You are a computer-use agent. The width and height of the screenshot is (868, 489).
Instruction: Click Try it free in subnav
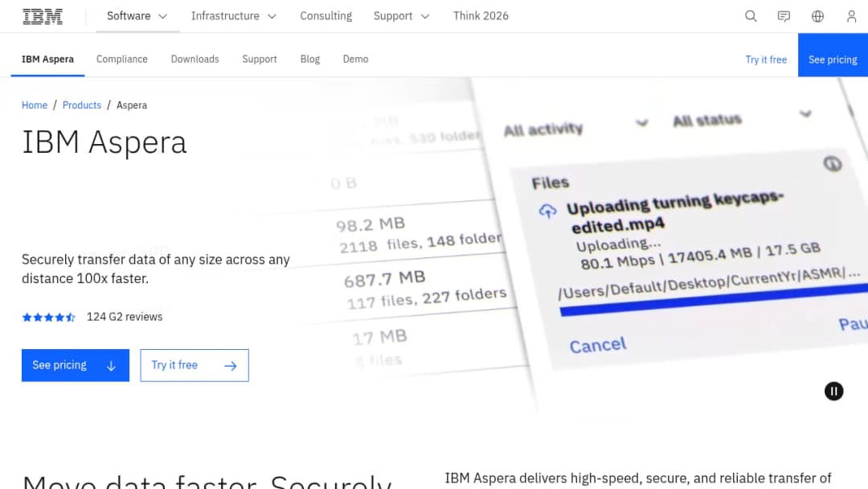tap(766, 60)
